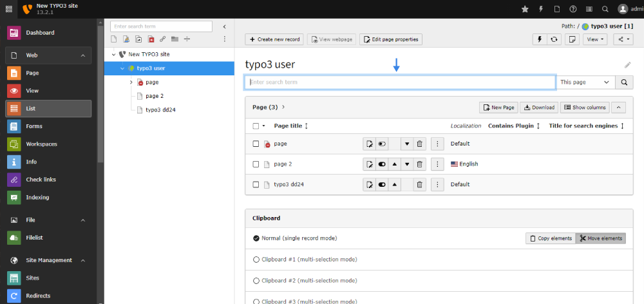Collapse the Web module group
The height and width of the screenshot is (304, 644).
[x=83, y=55]
